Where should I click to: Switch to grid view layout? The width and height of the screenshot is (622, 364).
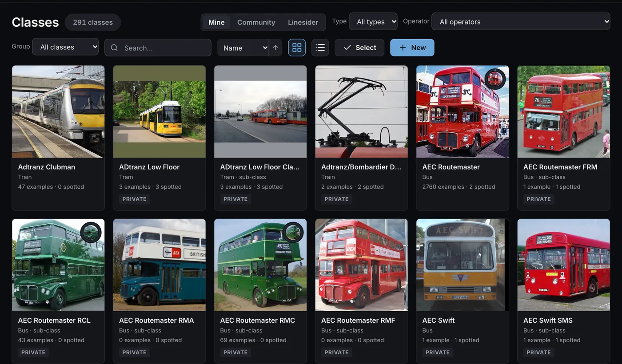click(297, 47)
